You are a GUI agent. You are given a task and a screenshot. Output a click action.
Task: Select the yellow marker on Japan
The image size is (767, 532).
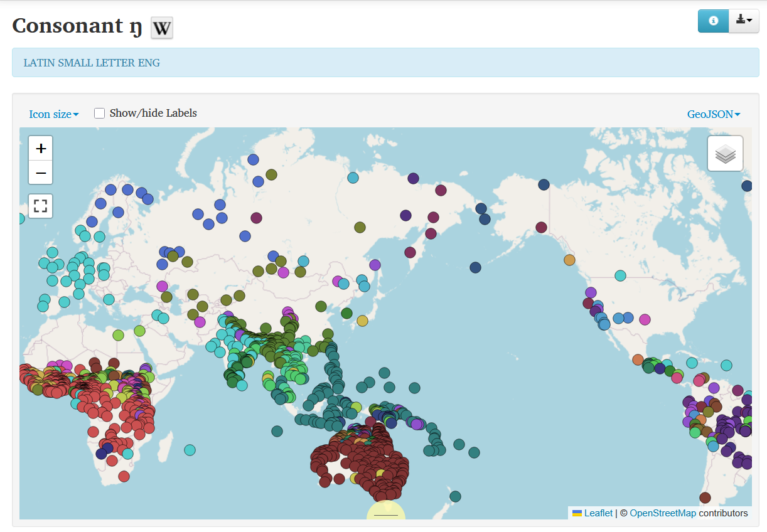[x=362, y=321]
